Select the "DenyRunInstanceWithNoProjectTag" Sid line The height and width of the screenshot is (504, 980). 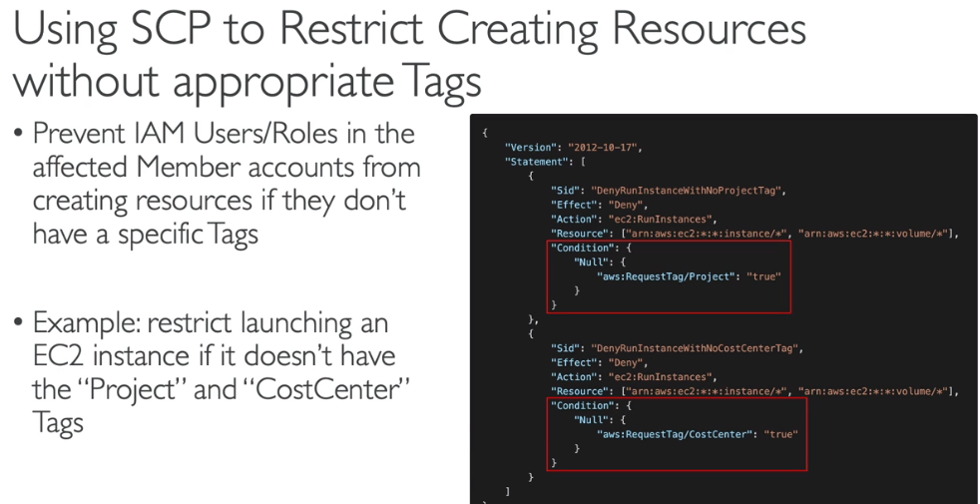click(x=668, y=191)
